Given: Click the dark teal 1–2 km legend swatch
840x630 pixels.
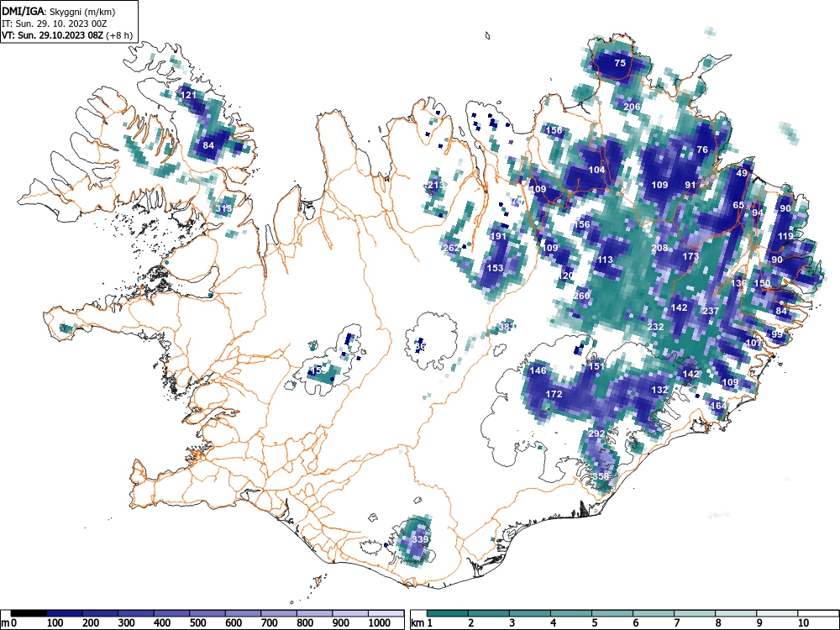Looking at the screenshot, I should (448, 613).
